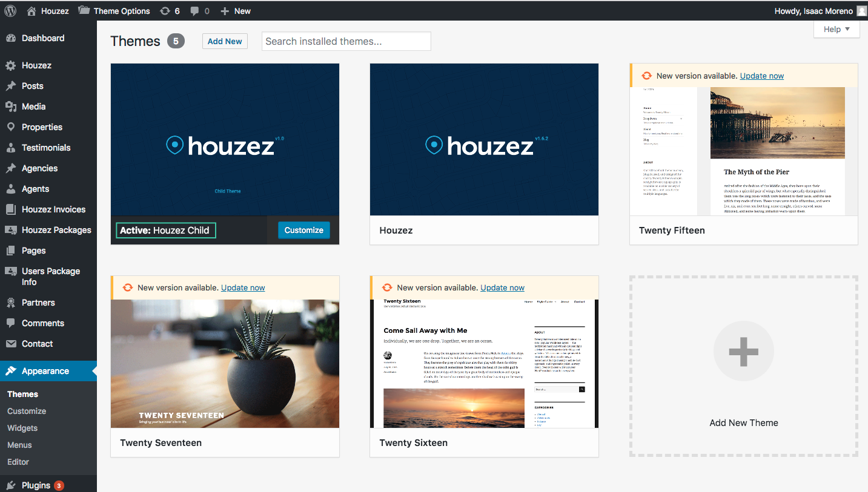868x492 pixels.
Task: Click the Twenty Seventeen theme name
Action: pyautogui.click(x=161, y=443)
